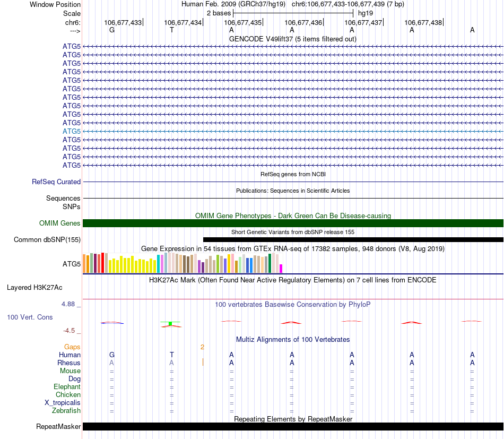Open the GENCODE V49lift37 track title
Image resolution: width=504 pixels, height=439 pixels.
292,39
